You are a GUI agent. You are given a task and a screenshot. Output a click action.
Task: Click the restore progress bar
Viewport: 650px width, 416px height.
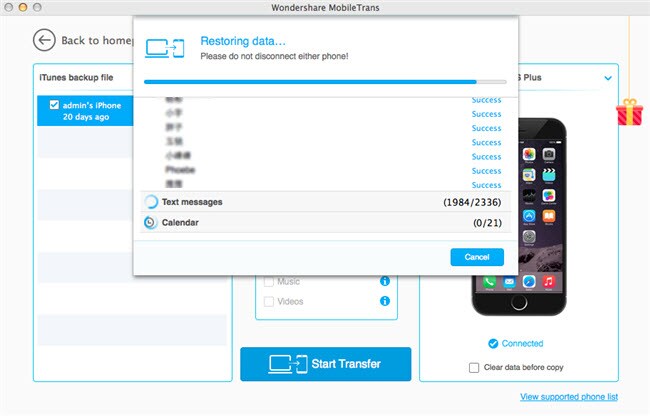[325, 82]
